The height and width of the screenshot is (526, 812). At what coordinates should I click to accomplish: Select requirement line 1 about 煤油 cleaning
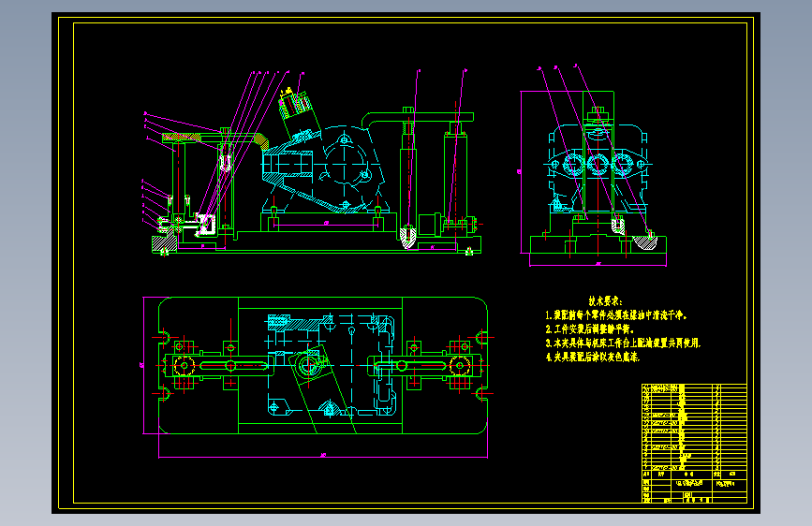[x=616, y=314]
